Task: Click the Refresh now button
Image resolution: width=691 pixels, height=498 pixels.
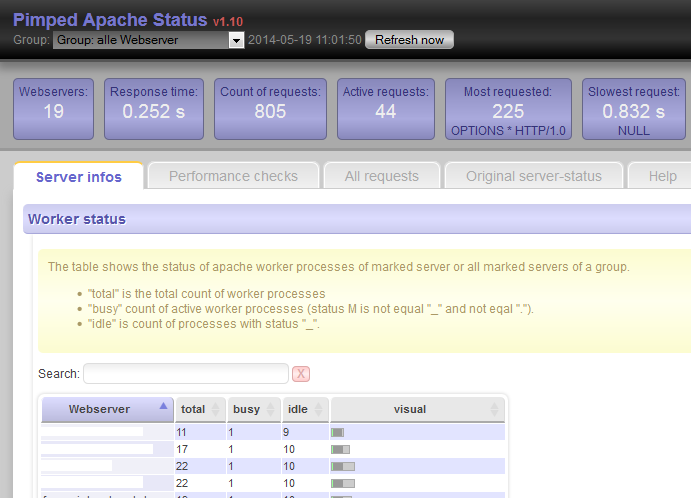Action: point(409,40)
